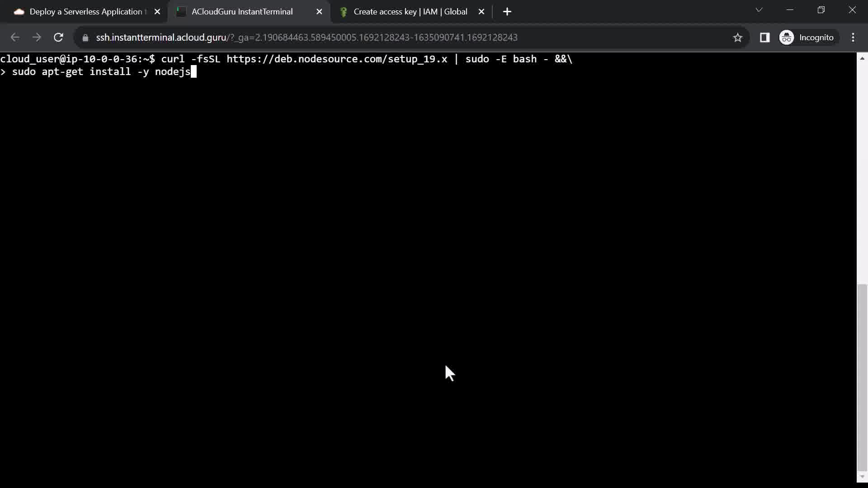Click the terminal scrollbar thumb
The width and height of the screenshot is (868, 488).
[x=862, y=377]
